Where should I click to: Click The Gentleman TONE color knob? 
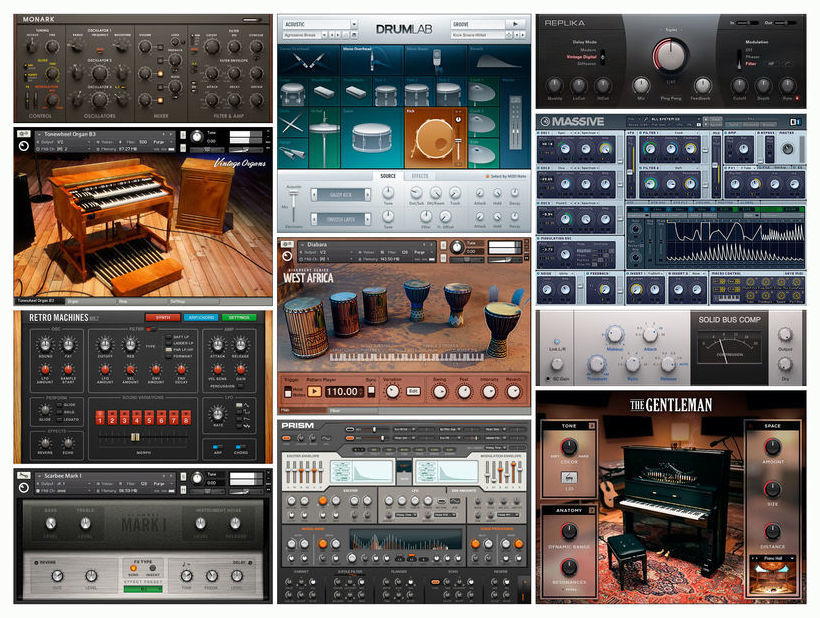tap(568, 447)
